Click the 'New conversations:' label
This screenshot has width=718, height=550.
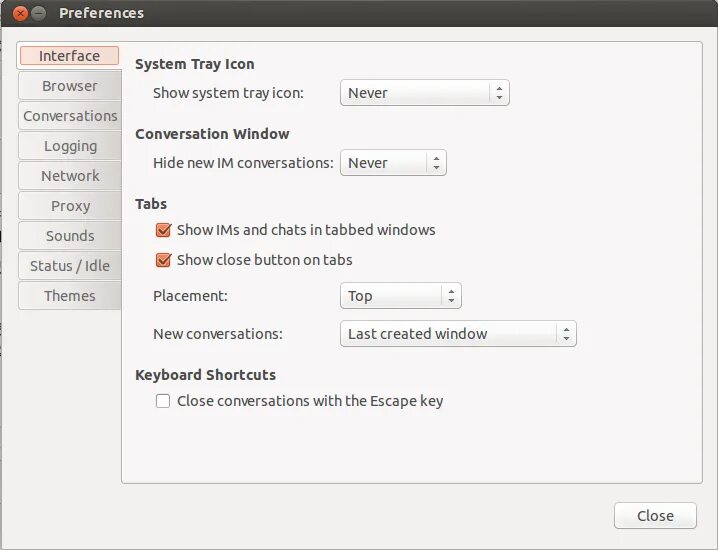(x=218, y=334)
